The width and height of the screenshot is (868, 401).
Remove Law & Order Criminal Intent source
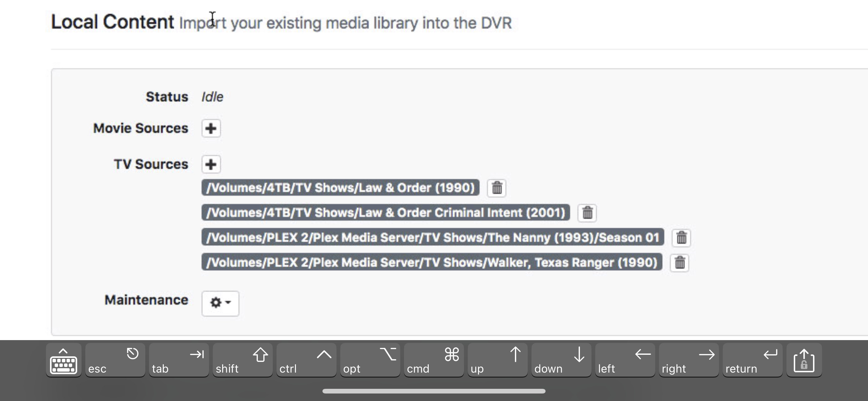coord(587,213)
